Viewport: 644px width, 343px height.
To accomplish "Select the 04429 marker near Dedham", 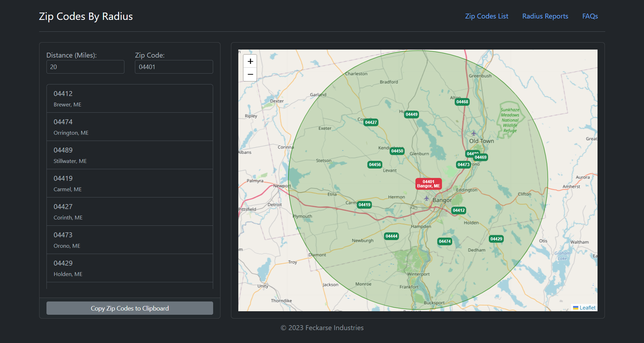I will 496,239.
